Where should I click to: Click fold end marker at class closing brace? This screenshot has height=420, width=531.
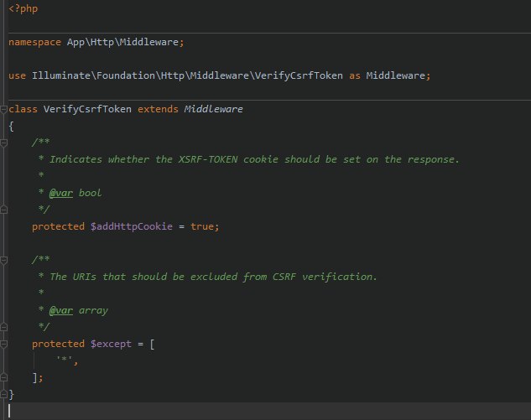[x=3, y=394]
